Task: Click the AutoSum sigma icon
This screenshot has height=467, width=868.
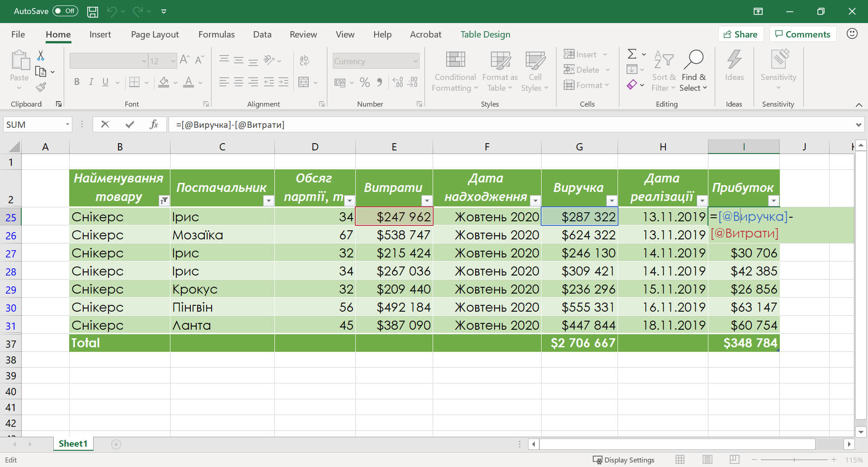Action: coord(632,54)
